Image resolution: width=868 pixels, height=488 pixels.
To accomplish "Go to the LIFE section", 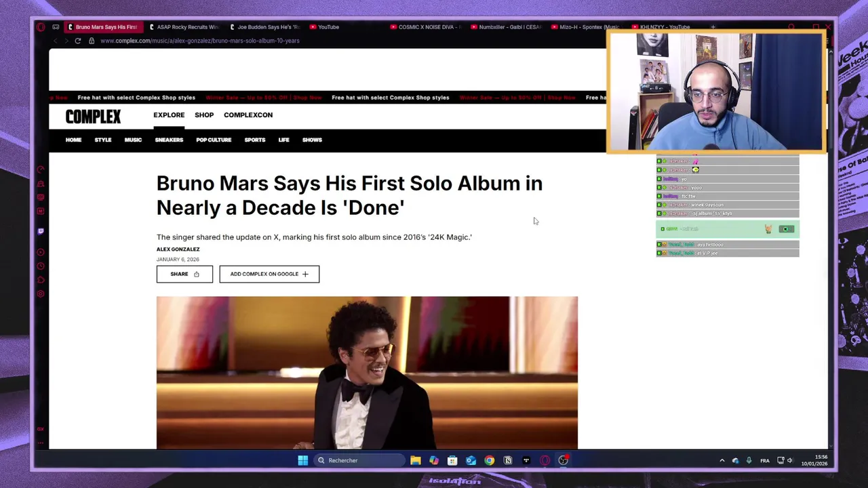I will pyautogui.click(x=283, y=140).
